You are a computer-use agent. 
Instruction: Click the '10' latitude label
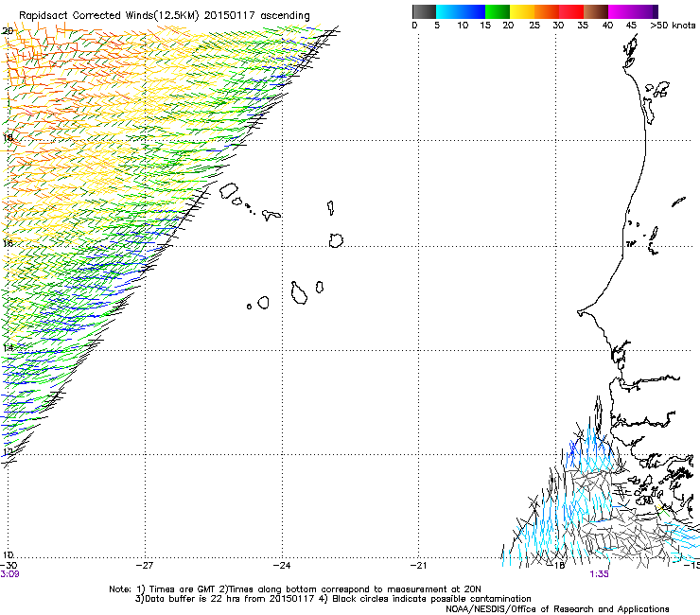tap(8, 554)
